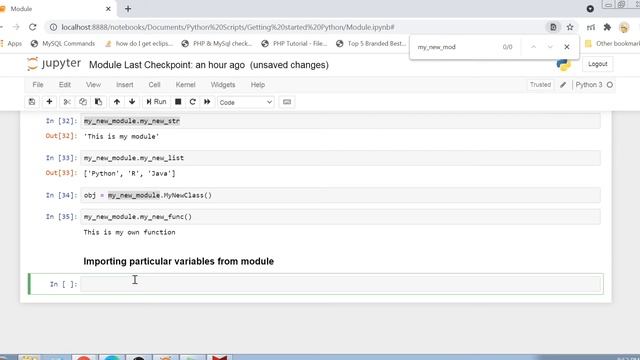Click the pencil edit mode icon

(563, 85)
